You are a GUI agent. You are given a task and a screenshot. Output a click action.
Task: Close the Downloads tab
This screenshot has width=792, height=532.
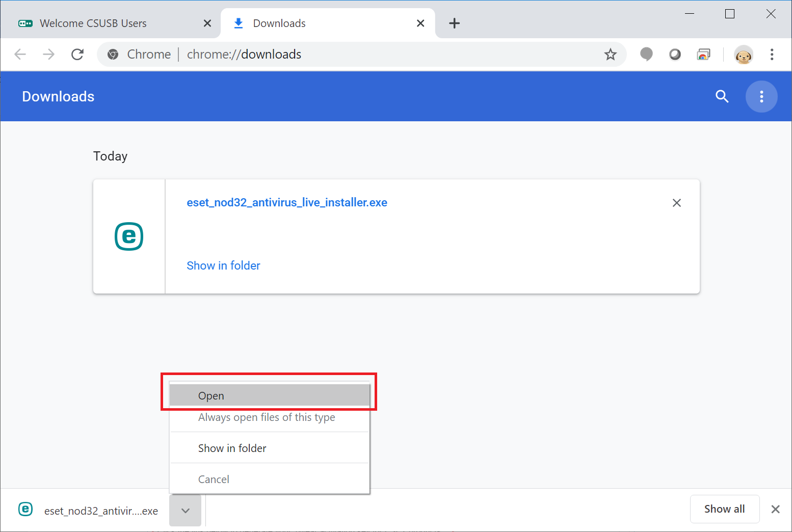pyautogui.click(x=420, y=23)
